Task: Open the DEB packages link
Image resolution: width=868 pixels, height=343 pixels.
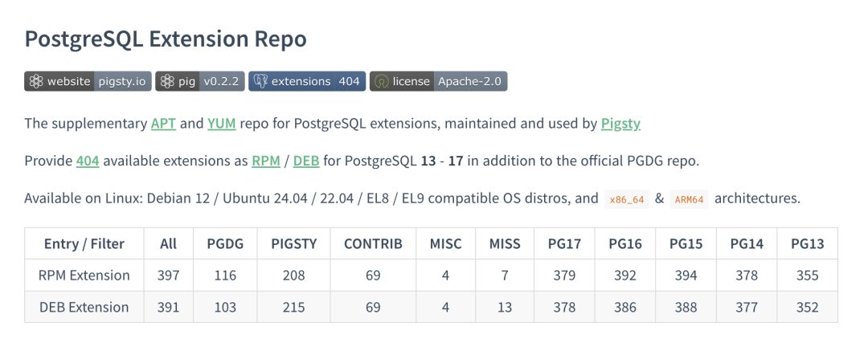Action: click(306, 161)
